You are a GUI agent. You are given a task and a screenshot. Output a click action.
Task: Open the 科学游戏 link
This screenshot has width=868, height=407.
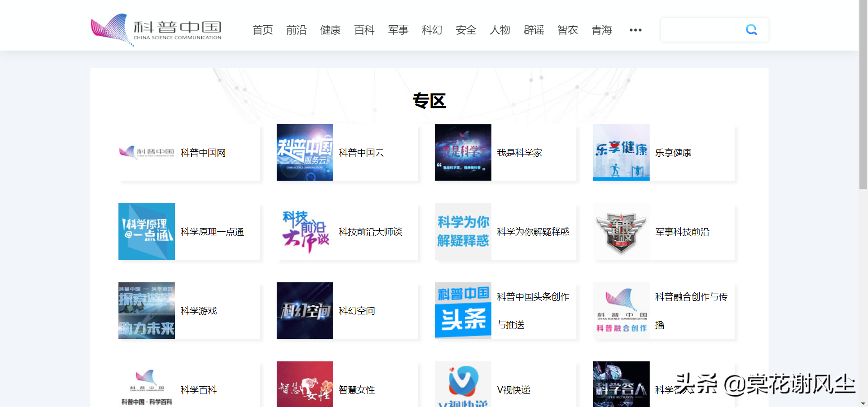click(x=198, y=311)
